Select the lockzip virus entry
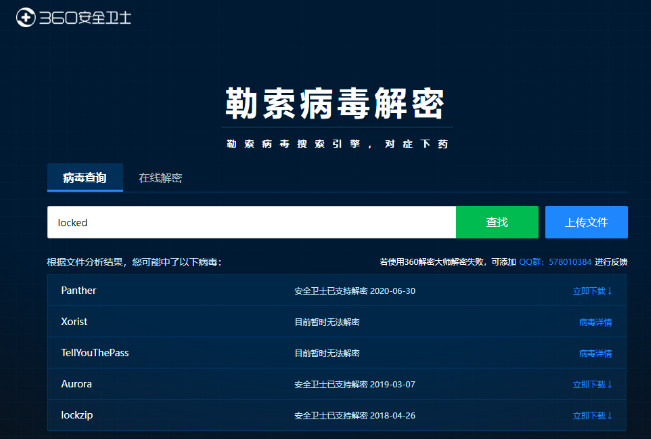The width and height of the screenshot is (651, 439). tap(77, 413)
